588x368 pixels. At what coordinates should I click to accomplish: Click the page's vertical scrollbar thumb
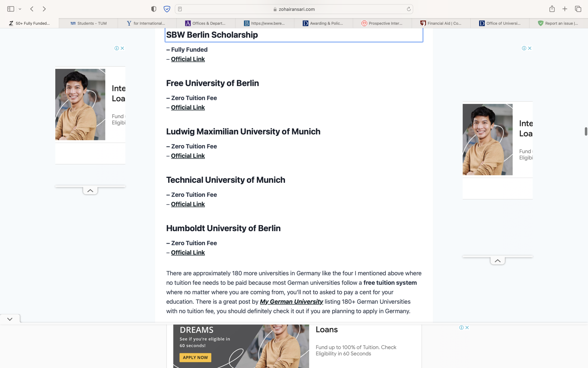click(x=586, y=131)
